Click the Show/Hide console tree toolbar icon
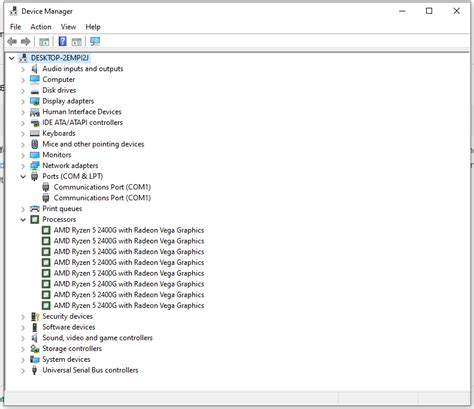 tap(44, 42)
